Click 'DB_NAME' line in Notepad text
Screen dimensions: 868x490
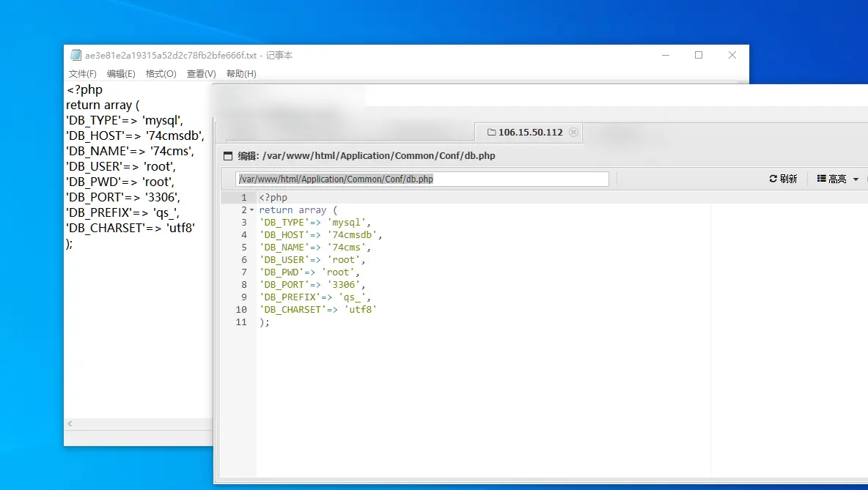130,151
